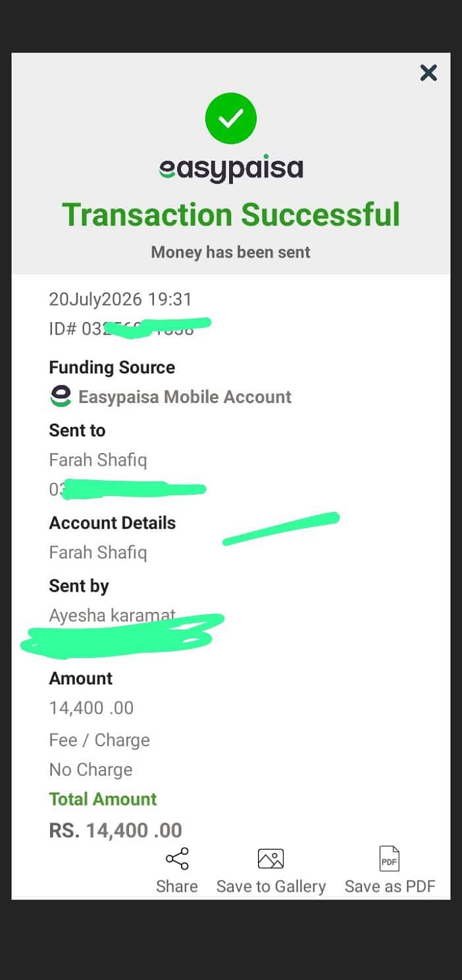
Task: Tap the total RS. 14,400 .00
Action: coord(116,830)
